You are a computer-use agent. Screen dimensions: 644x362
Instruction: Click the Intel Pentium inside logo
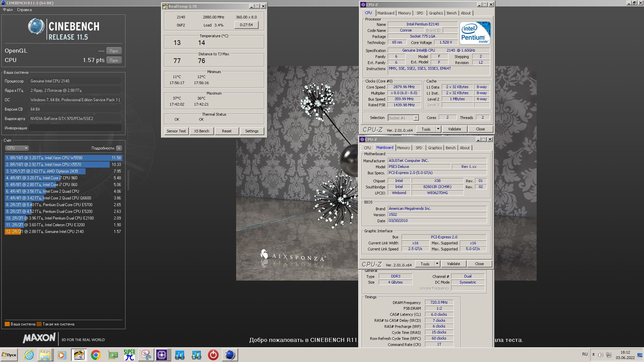[x=475, y=33]
